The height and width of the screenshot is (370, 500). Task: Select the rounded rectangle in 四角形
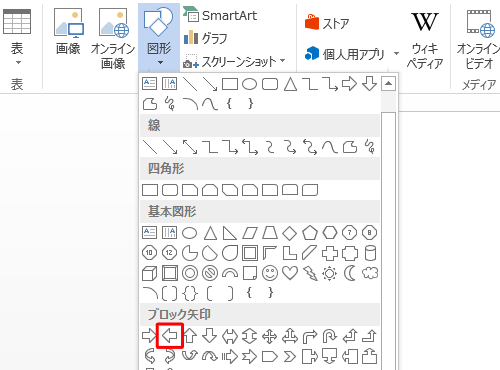170,190
